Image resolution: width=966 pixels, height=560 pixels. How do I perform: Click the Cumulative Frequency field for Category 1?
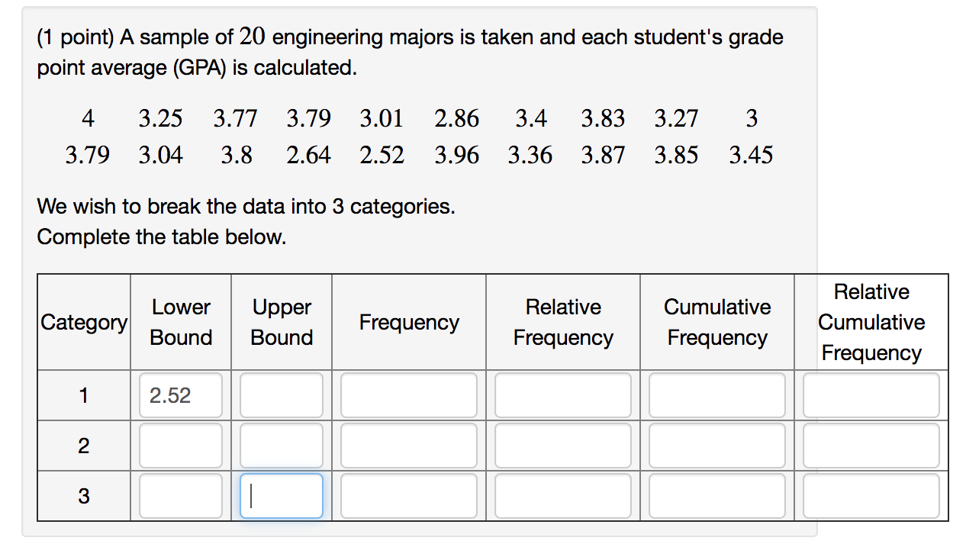pyautogui.click(x=716, y=395)
